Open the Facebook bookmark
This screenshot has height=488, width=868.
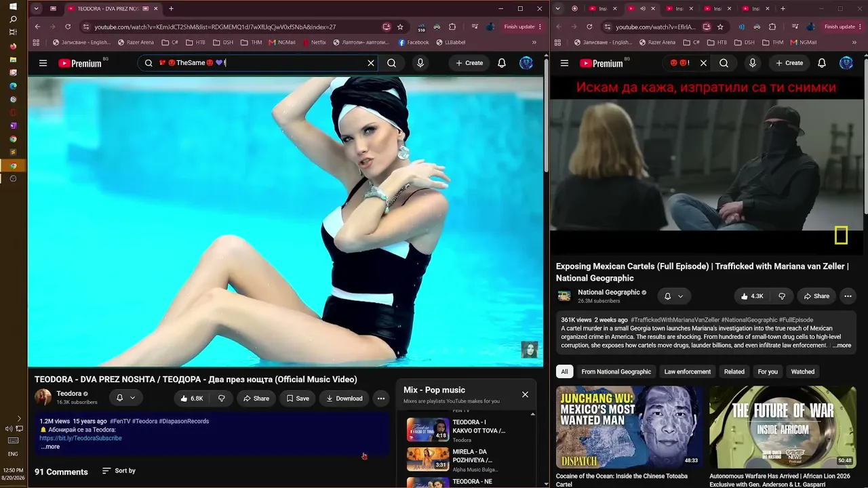tap(414, 42)
